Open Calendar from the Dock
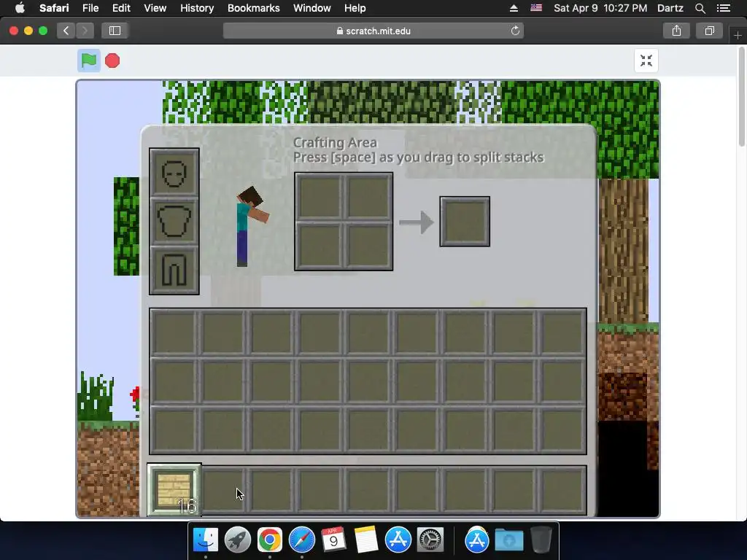747x560 pixels. (333, 540)
